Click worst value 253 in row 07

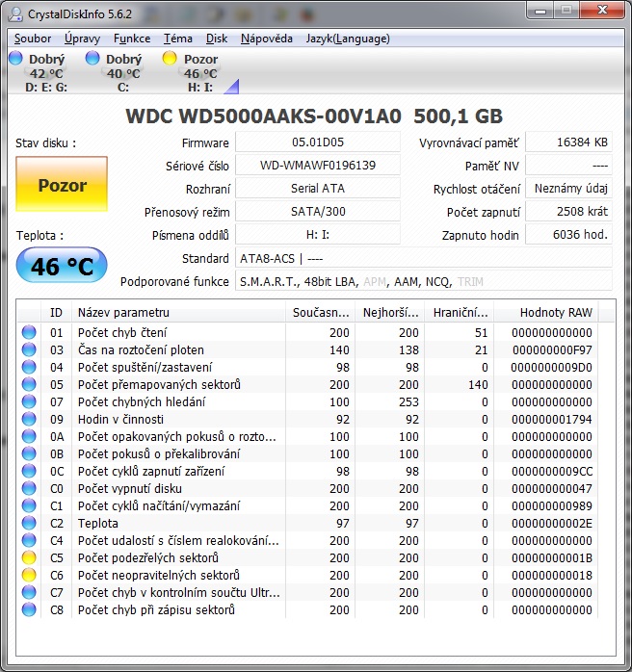[x=408, y=402]
